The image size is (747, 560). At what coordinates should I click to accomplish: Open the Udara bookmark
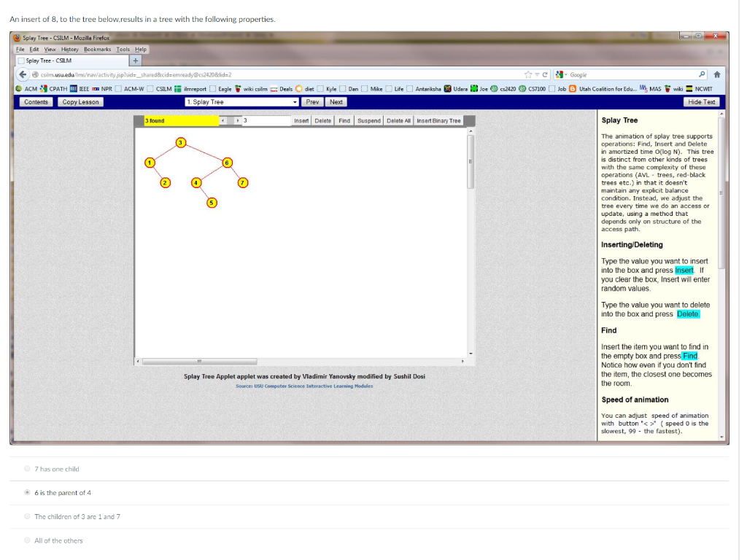pos(456,88)
